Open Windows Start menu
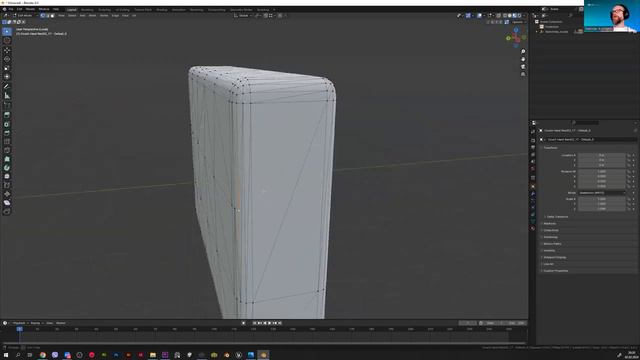The image size is (640, 360). [6, 355]
